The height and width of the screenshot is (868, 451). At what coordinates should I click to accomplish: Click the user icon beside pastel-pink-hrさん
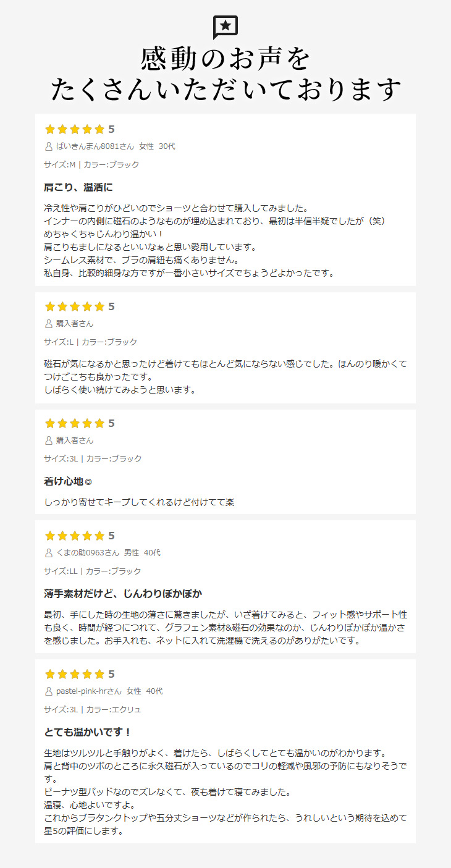(49, 691)
